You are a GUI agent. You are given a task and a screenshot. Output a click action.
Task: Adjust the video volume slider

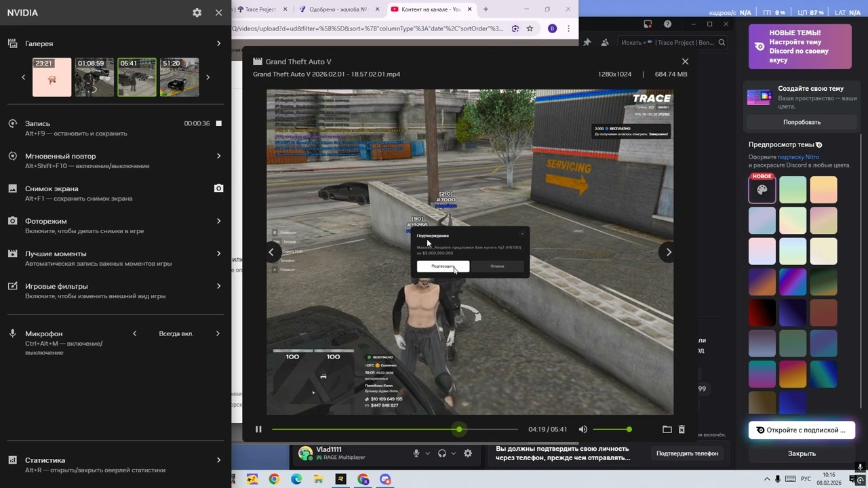click(x=612, y=429)
